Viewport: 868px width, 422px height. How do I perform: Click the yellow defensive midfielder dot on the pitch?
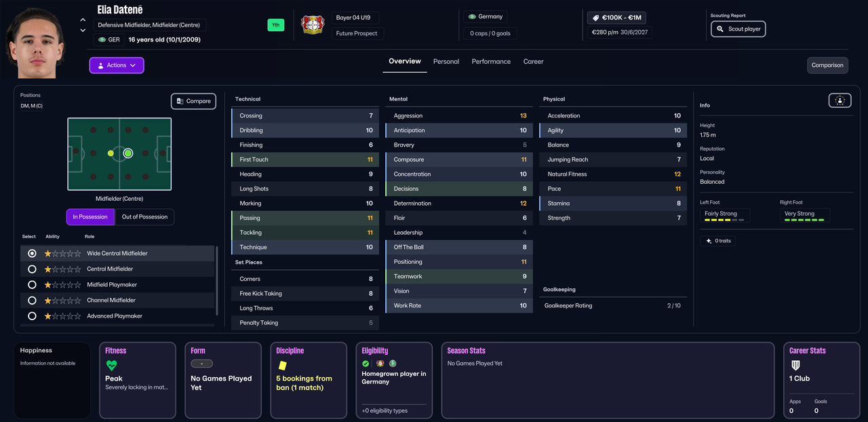point(111,153)
